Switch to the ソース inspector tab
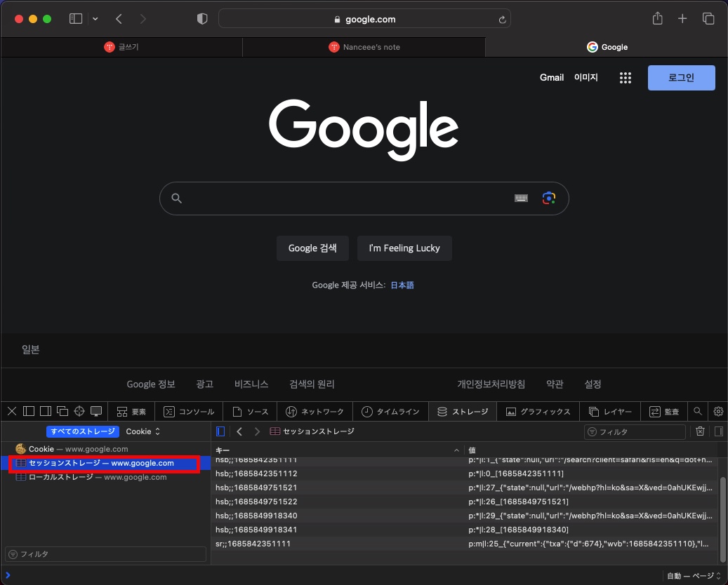The height and width of the screenshot is (585, 728). click(x=250, y=412)
